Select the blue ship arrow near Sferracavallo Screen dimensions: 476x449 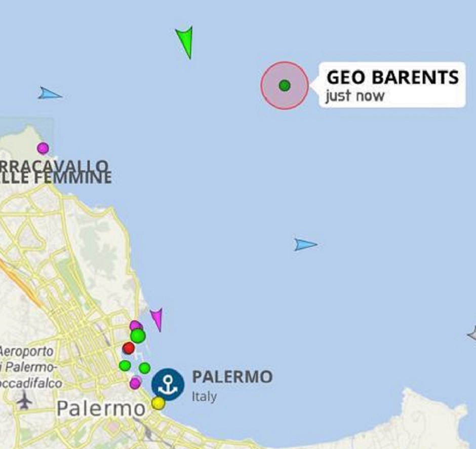tap(50, 94)
